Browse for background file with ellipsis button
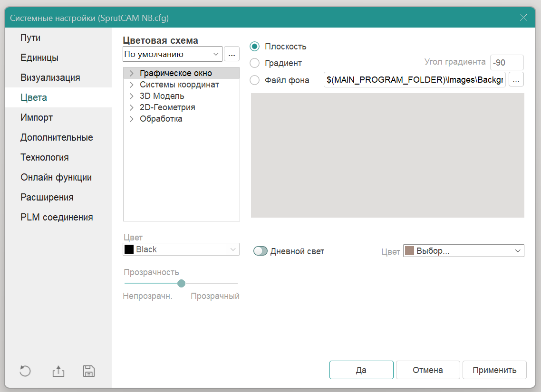The width and height of the screenshot is (541, 392). (x=516, y=80)
